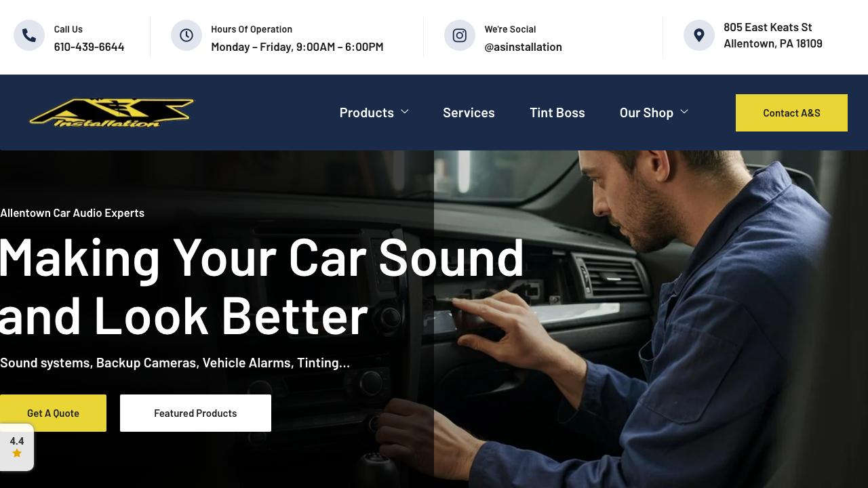868x488 pixels.
Task: Click the clock icon for Hours Of Operation
Action: click(x=186, y=35)
